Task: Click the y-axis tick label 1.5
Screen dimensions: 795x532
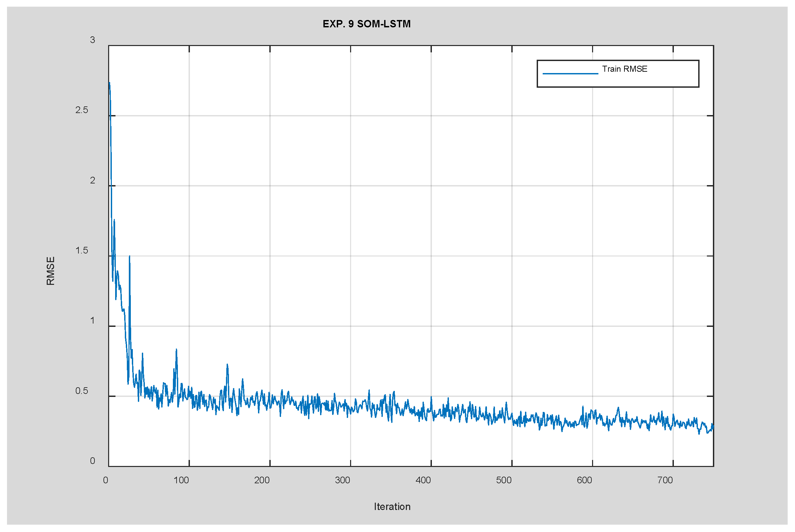Action: pyautogui.click(x=81, y=250)
